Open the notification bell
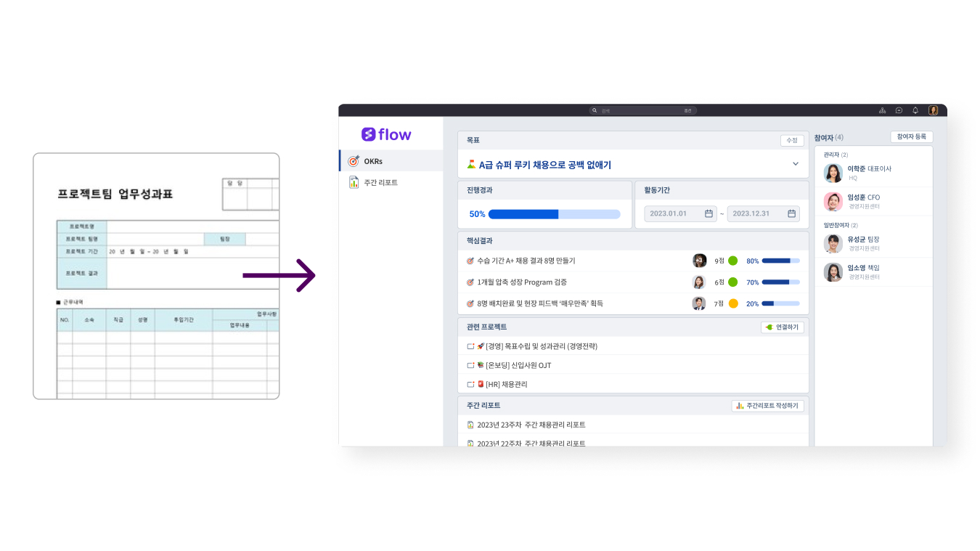This screenshot has height=551, width=980. pyautogui.click(x=915, y=110)
